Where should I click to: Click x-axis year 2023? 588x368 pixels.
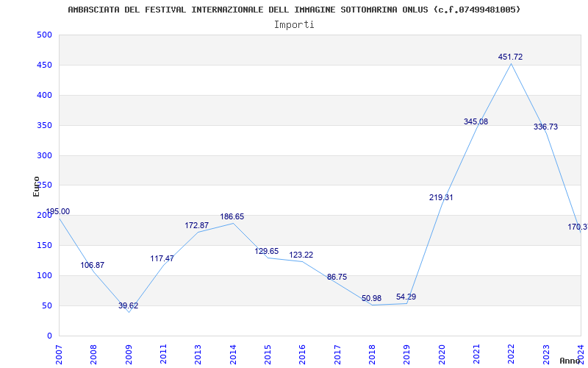(546, 355)
